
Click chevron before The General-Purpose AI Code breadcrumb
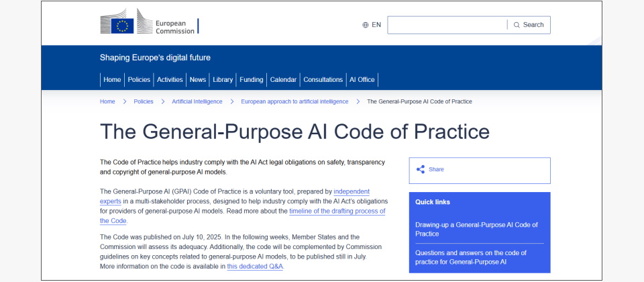(x=358, y=101)
